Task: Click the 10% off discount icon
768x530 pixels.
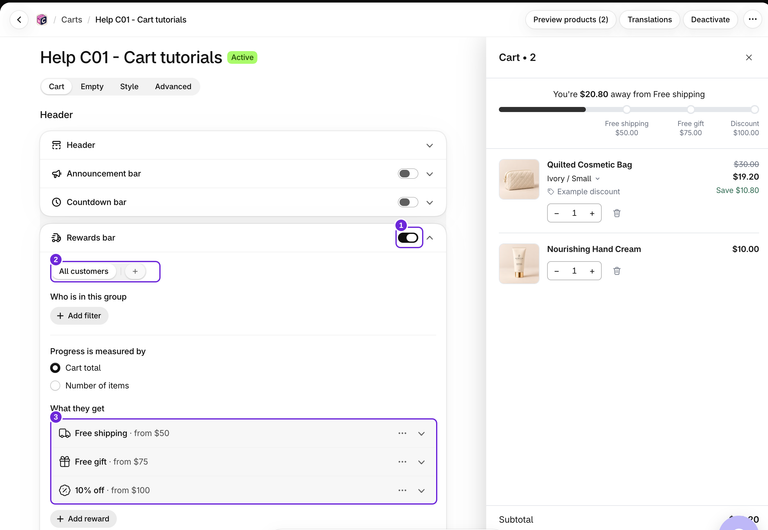Action: click(65, 490)
